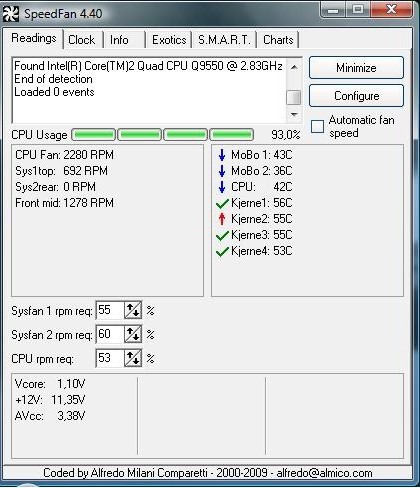Adjust Sysfan 2 rpm req spinner arrows
Image resolution: width=420 pixels, height=488 pixels.
click(133, 334)
